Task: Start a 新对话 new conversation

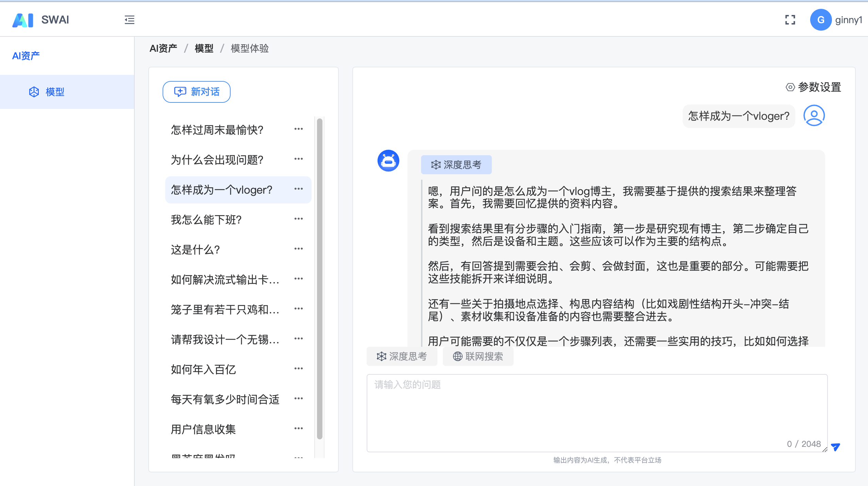Action: pyautogui.click(x=196, y=92)
